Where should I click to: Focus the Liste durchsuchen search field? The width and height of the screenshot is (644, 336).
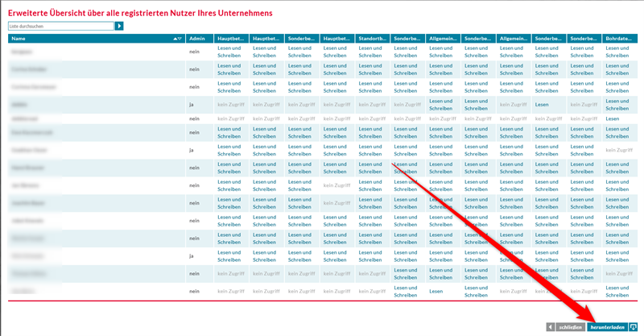pyautogui.click(x=60, y=26)
